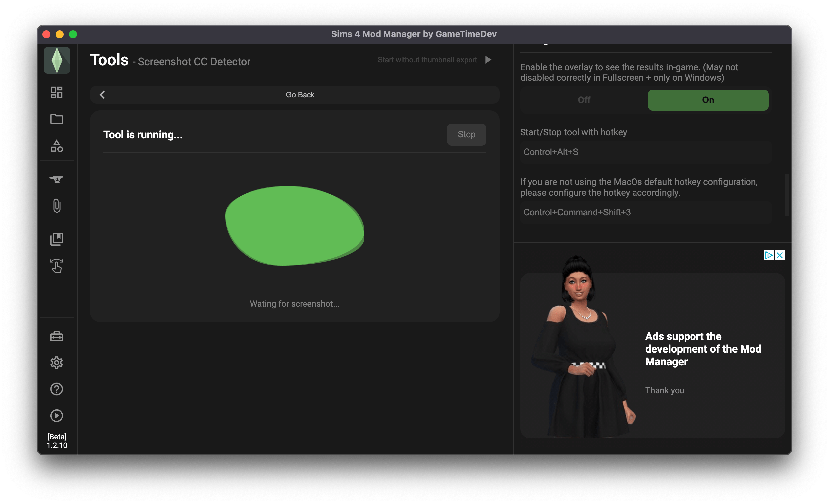Turn the overlay On
Viewport: 829px width, 504px height.
[708, 100]
